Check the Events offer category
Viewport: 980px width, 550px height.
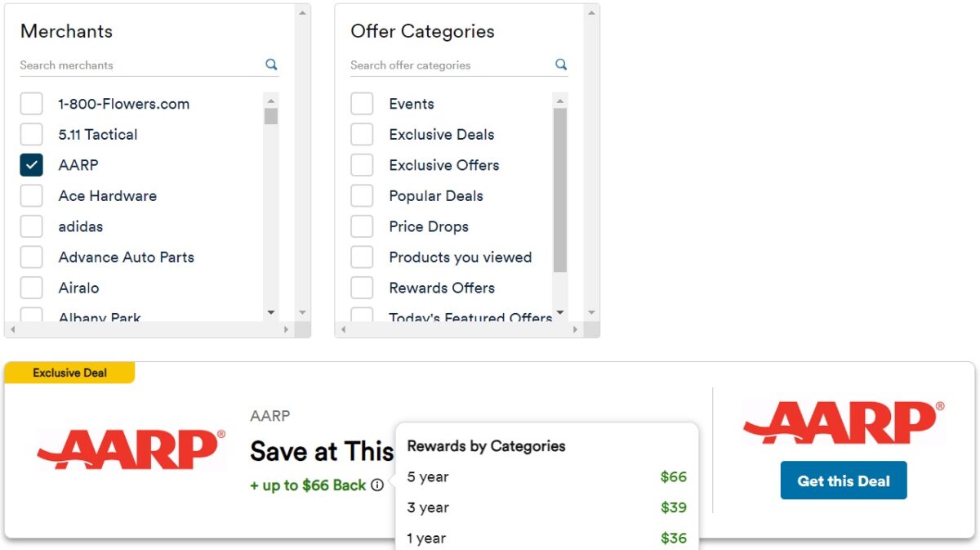tap(362, 103)
